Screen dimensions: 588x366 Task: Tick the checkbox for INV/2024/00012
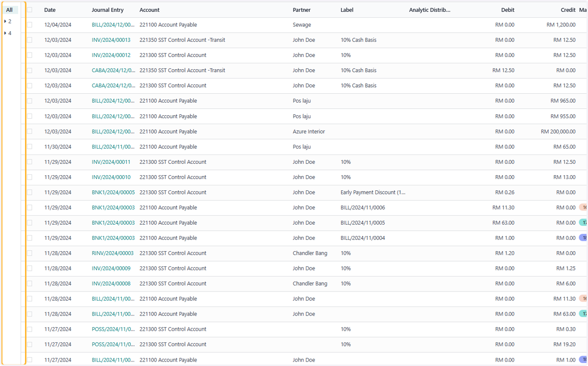pyautogui.click(x=29, y=55)
